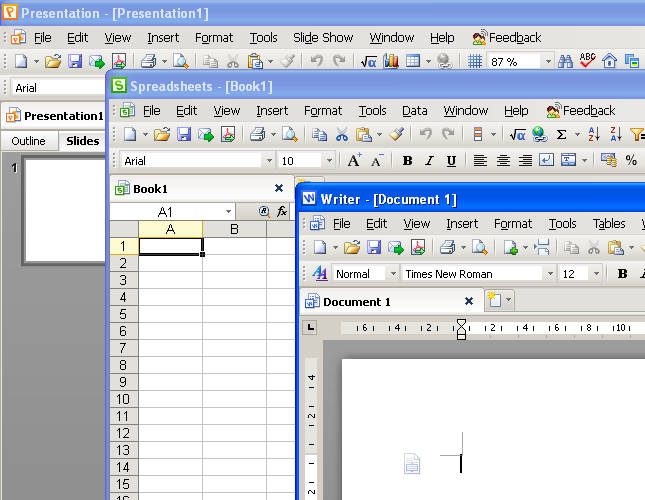Expand the Times New Roman font dropdown
The height and width of the screenshot is (500, 645).
[x=550, y=273]
